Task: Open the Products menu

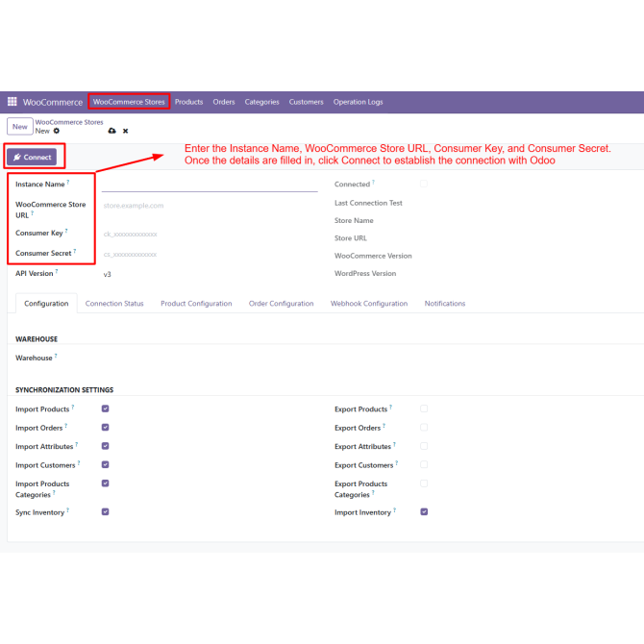Action: pyautogui.click(x=189, y=102)
